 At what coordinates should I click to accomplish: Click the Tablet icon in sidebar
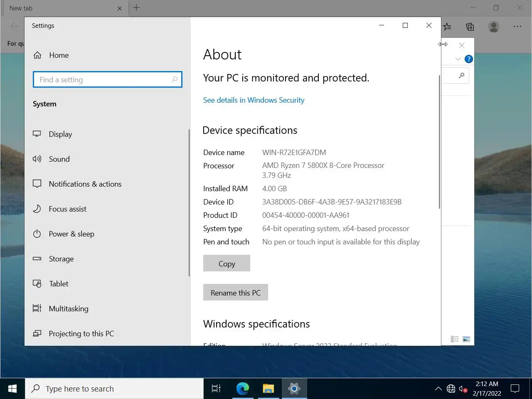pyautogui.click(x=37, y=283)
